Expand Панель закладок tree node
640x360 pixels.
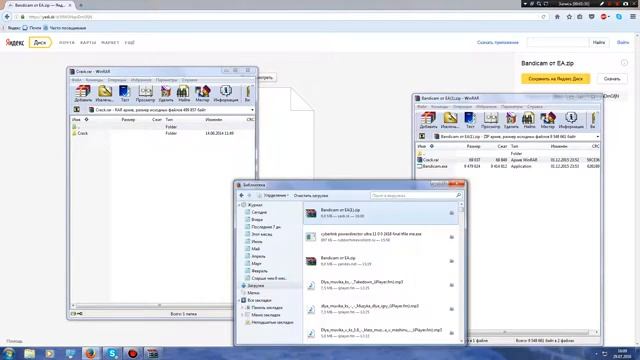click(x=242, y=308)
